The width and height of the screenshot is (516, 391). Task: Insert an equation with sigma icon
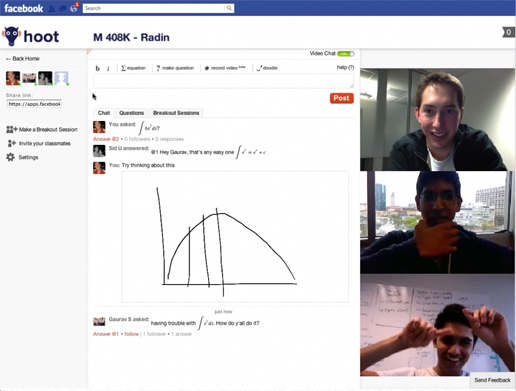click(x=133, y=68)
